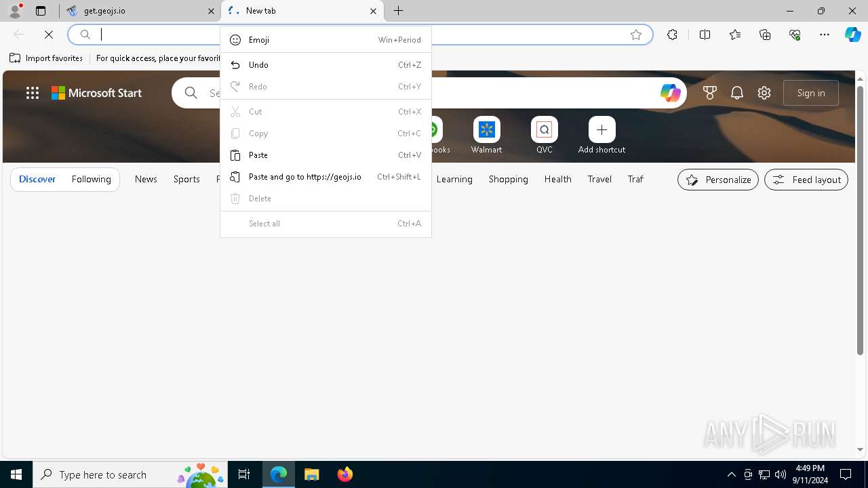Click the page's vertical scrollbar thumb
Viewport: 868px width, 488px height.
[860, 220]
